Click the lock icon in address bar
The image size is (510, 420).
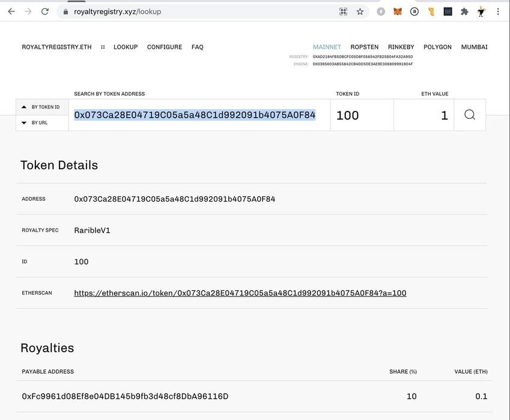click(x=65, y=11)
